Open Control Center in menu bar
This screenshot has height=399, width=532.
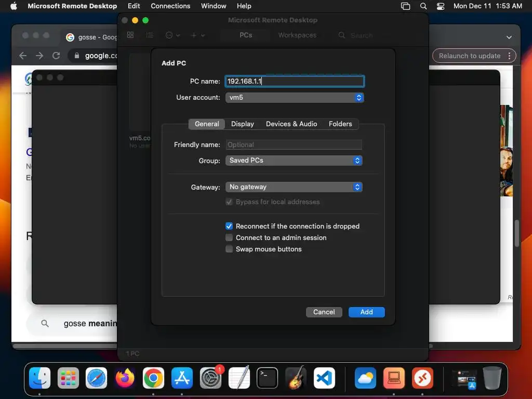441,6
